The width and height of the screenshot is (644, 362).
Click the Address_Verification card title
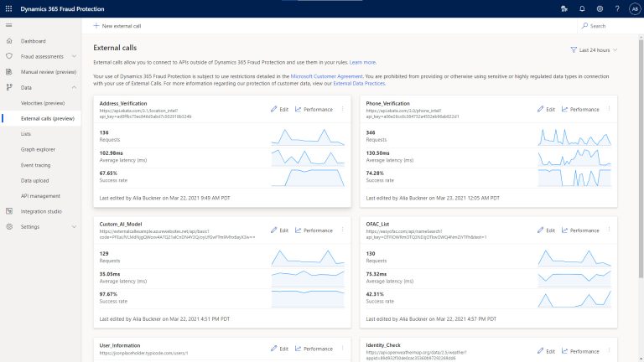122,103
